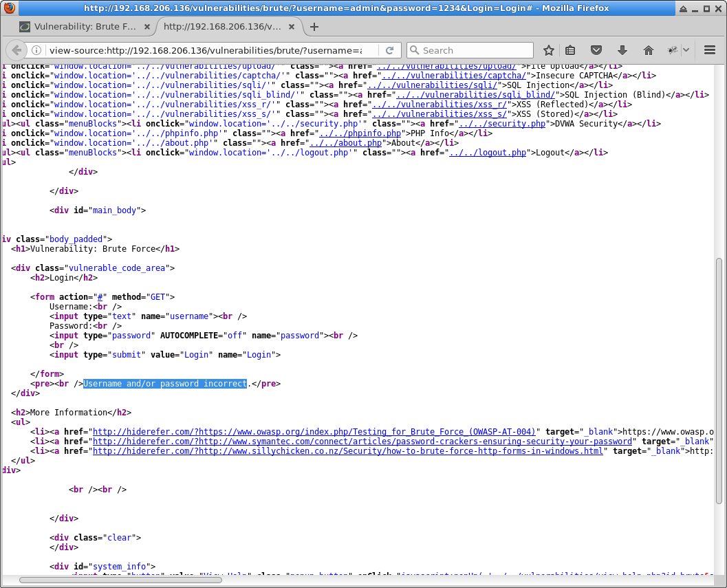This screenshot has height=588, width=727.
Task: Click the 'Vulnerability: Brute Force' h1 text
Action: pos(93,249)
